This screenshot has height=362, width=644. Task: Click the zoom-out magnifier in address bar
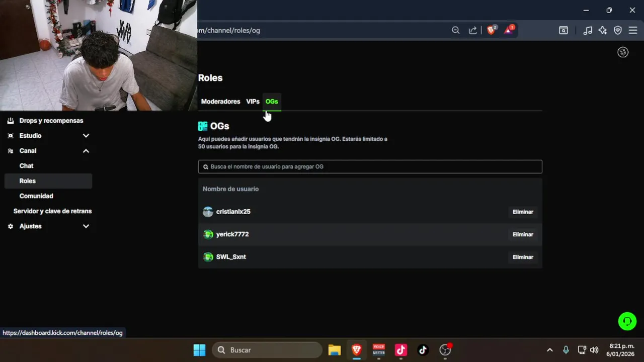[455, 30]
